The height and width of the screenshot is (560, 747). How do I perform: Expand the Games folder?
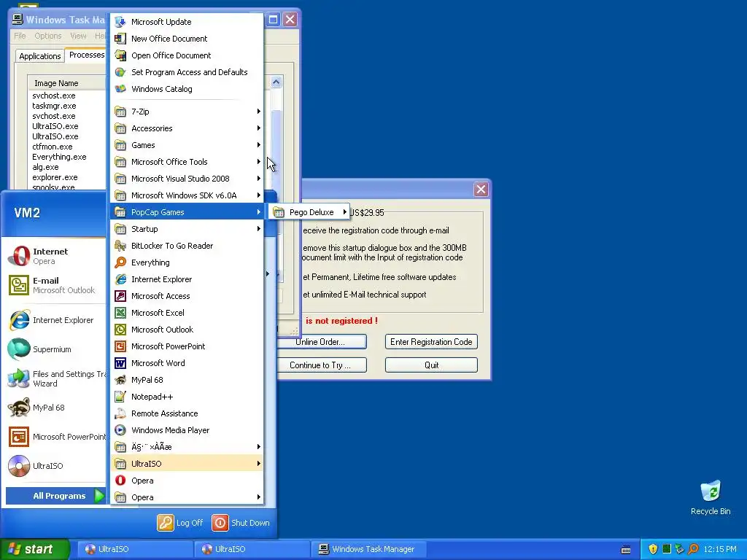[187, 145]
